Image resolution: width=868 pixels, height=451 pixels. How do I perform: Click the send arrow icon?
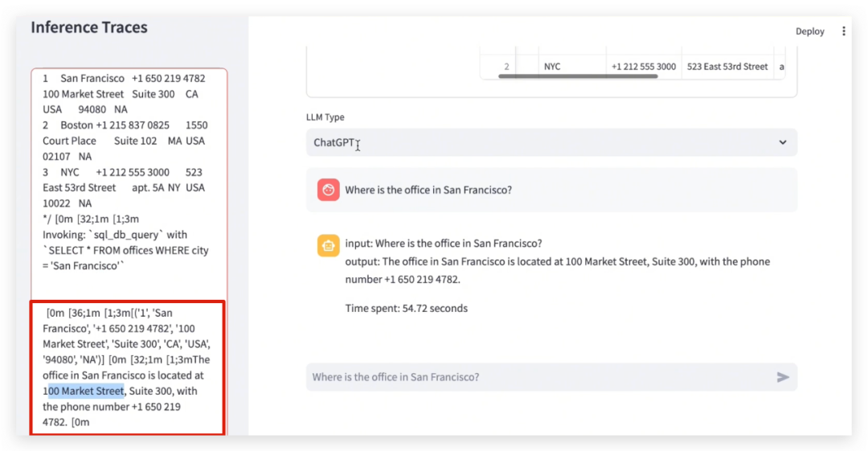(783, 377)
